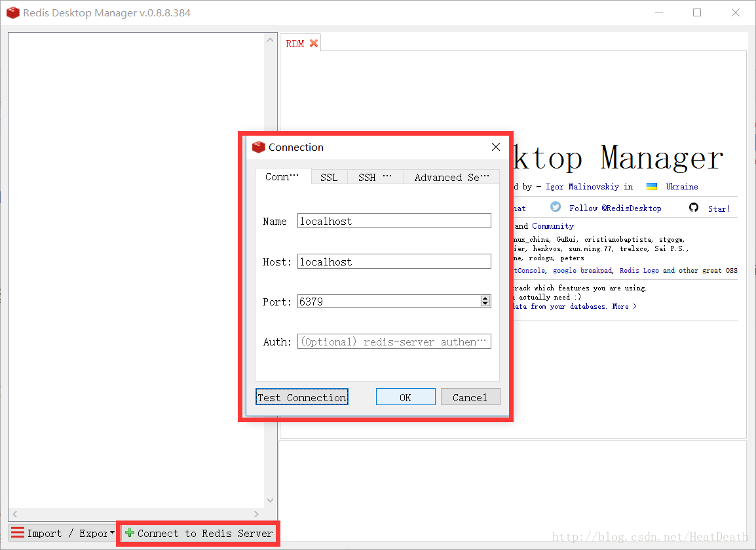
Task: Click the Redis logo in Connection dialog title
Action: pos(259,147)
